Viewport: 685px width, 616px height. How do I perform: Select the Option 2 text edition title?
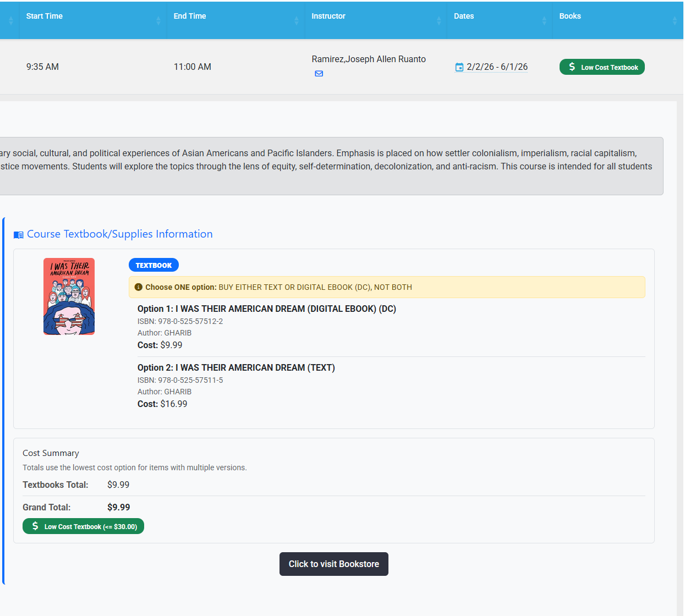tap(236, 368)
